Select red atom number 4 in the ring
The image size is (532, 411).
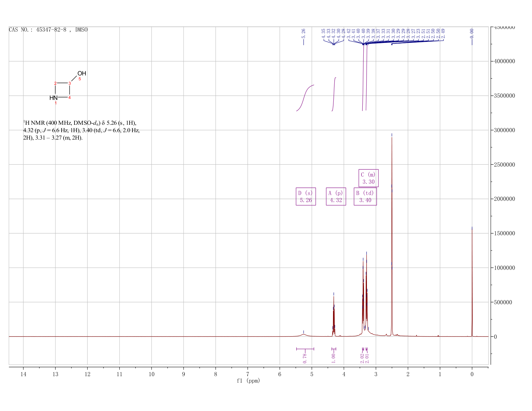coord(70,98)
